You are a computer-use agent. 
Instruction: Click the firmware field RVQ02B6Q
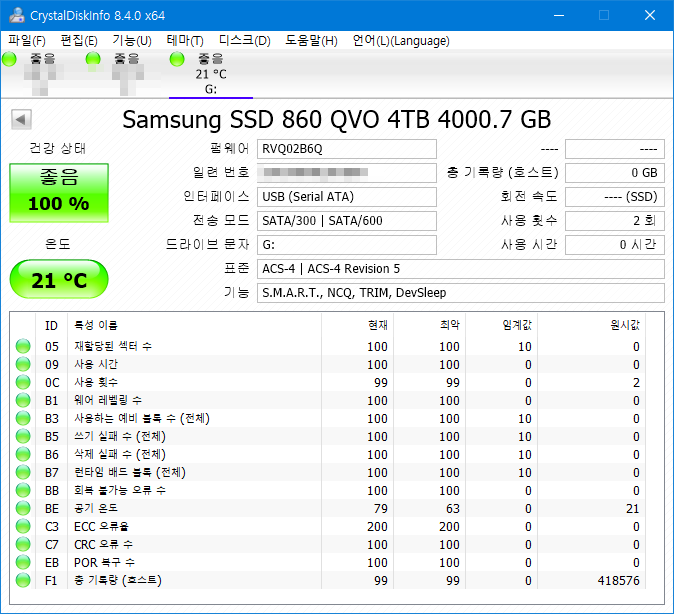(x=347, y=149)
